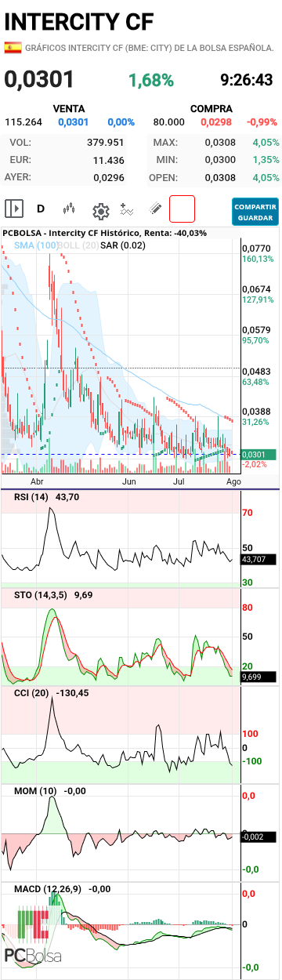Click the GRÁFICOS INTERCITY CF subtitle text
The height and width of the screenshot is (980, 282).
click(149, 48)
